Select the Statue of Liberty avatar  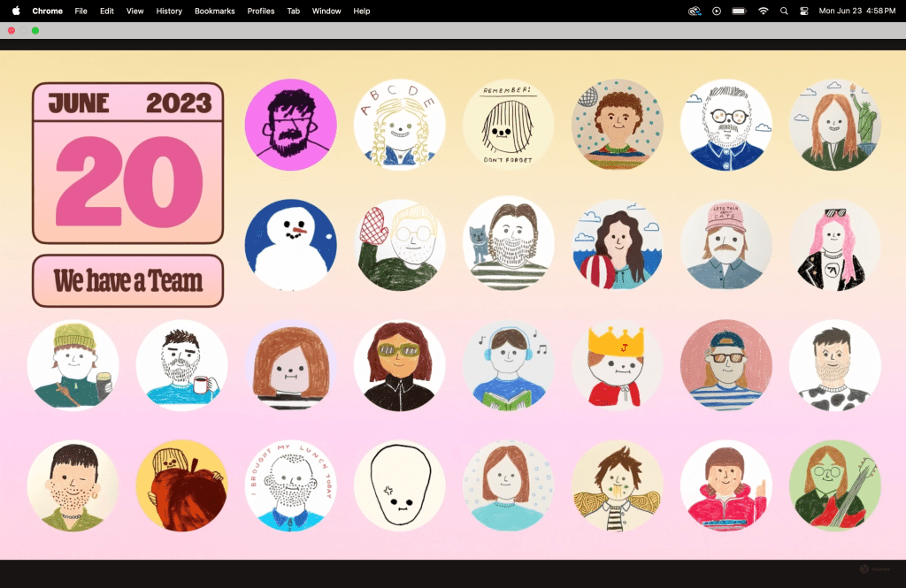(x=834, y=125)
